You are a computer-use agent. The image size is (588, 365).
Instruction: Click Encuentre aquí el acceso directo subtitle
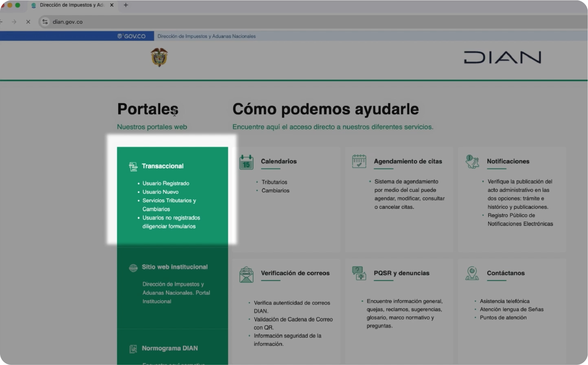333,127
